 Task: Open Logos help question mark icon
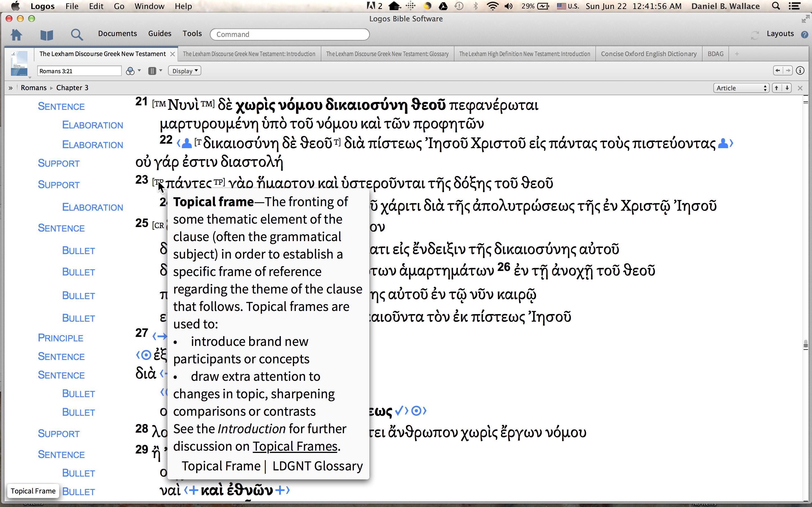[804, 34]
